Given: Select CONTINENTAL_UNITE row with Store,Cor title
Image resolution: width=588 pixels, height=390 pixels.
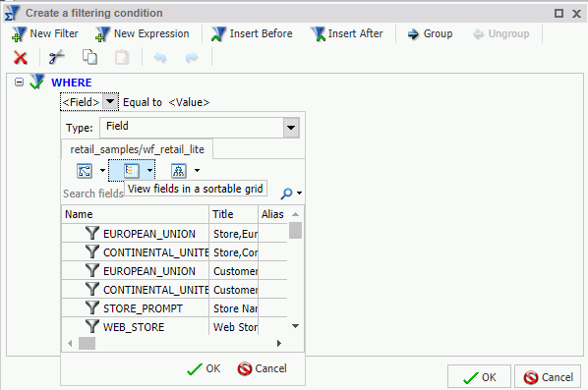Looking at the screenshot, I should click(x=174, y=252).
